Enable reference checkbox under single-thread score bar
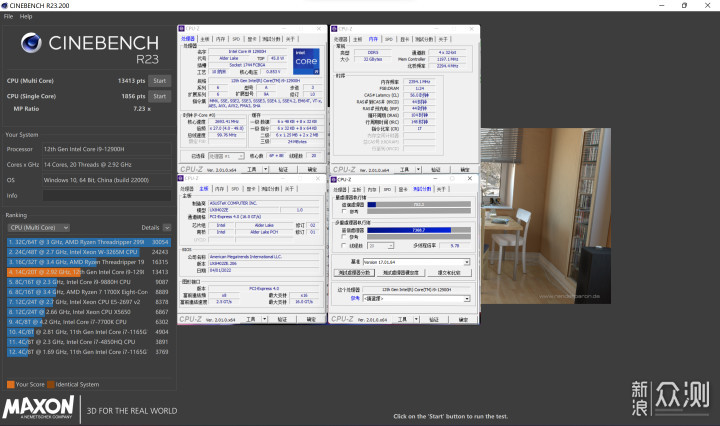The image size is (720, 426). click(x=344, y=211)
